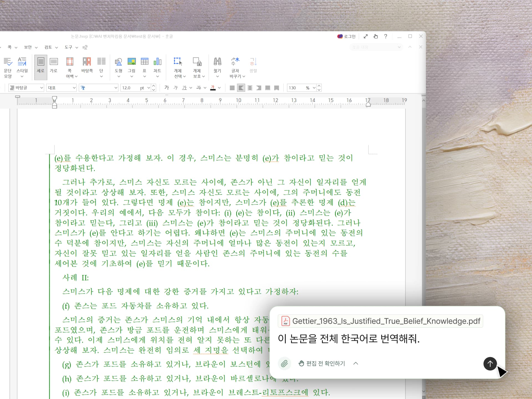Switch to 가로 landscape orientation
The height and width of the screenshot is (399, 532).
pos(53,65)
